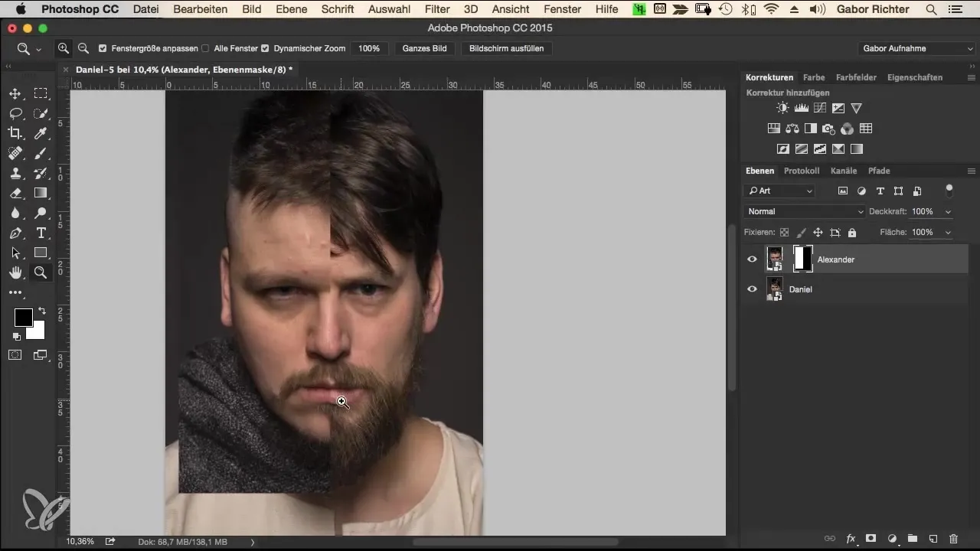Switch to the Farbfelder tab
The height and width of the screenshot is (551, 980).
click(856, 77)
